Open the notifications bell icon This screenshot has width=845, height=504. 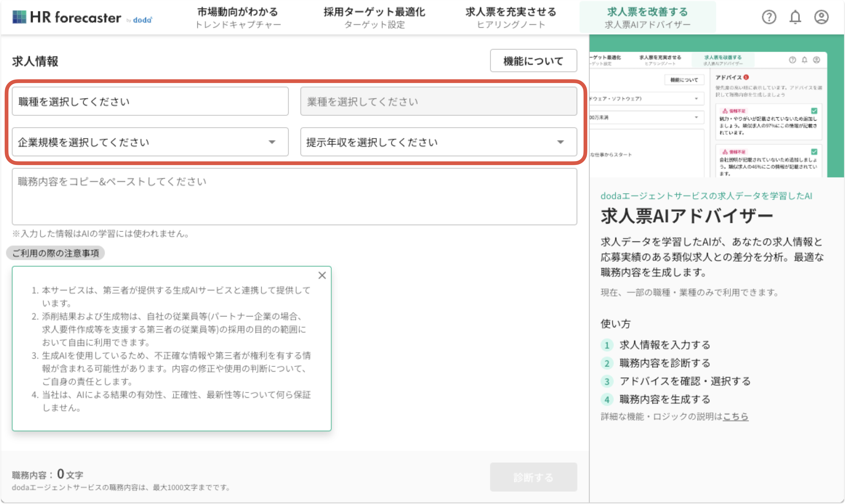(x=795, y=17)
